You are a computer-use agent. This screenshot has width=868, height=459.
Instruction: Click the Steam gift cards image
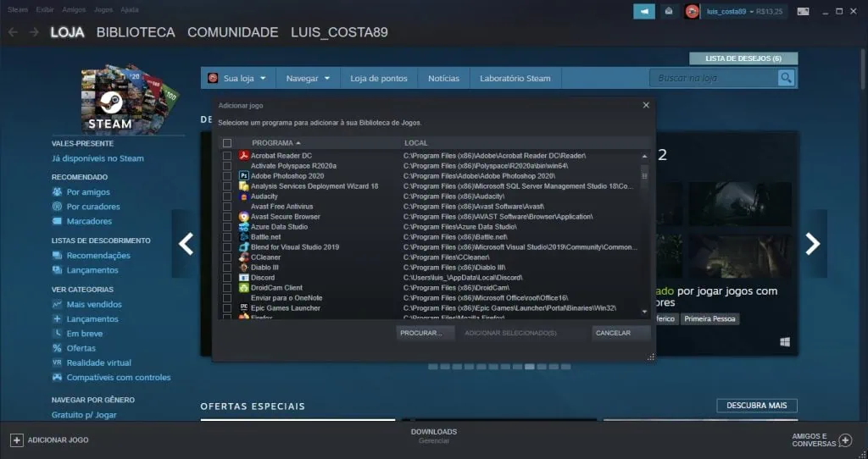[129, 98]
